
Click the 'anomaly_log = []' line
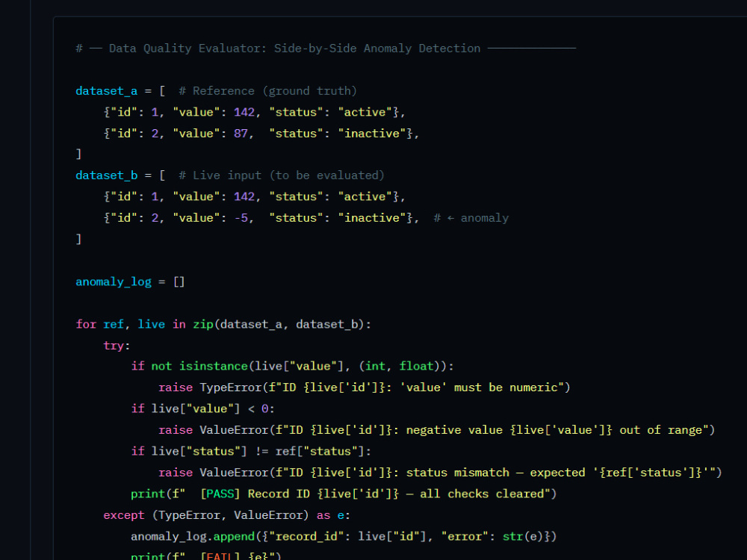pos(130,282)
